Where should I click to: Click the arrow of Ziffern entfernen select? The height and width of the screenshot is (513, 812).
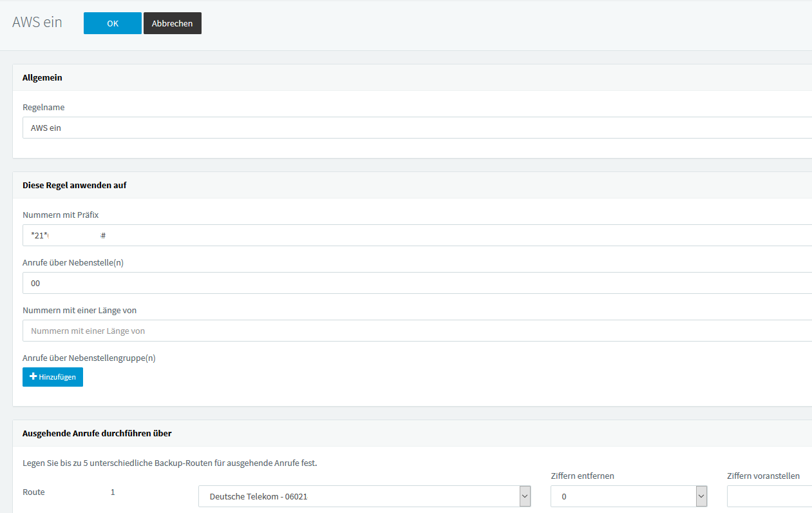[x=701, y=496]
